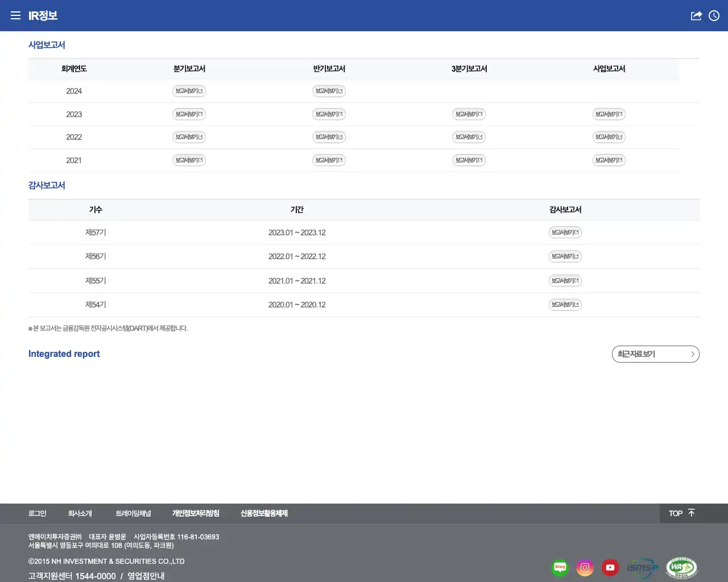Screen dimensions: 728x582
Task: View 제55기 audit report
Action: pos(565,281)
